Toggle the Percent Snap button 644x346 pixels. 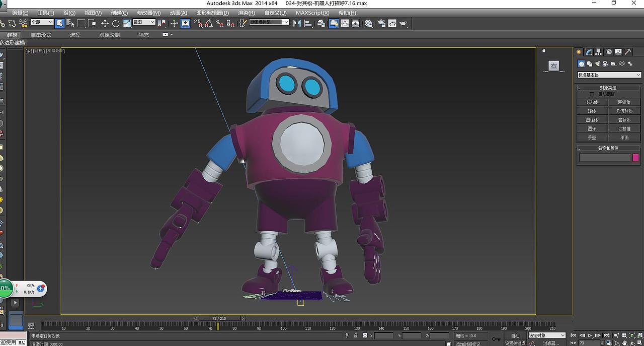[220, 23]
